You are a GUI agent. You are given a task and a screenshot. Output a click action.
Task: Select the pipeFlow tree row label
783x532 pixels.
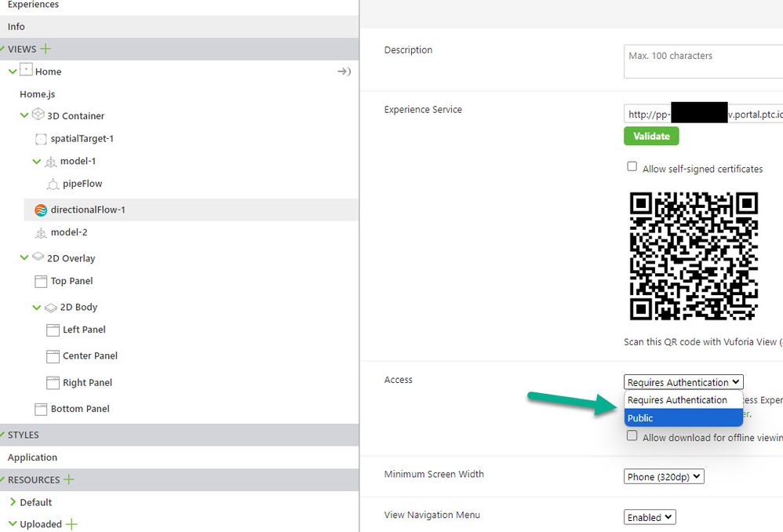[x=82, y=184]
